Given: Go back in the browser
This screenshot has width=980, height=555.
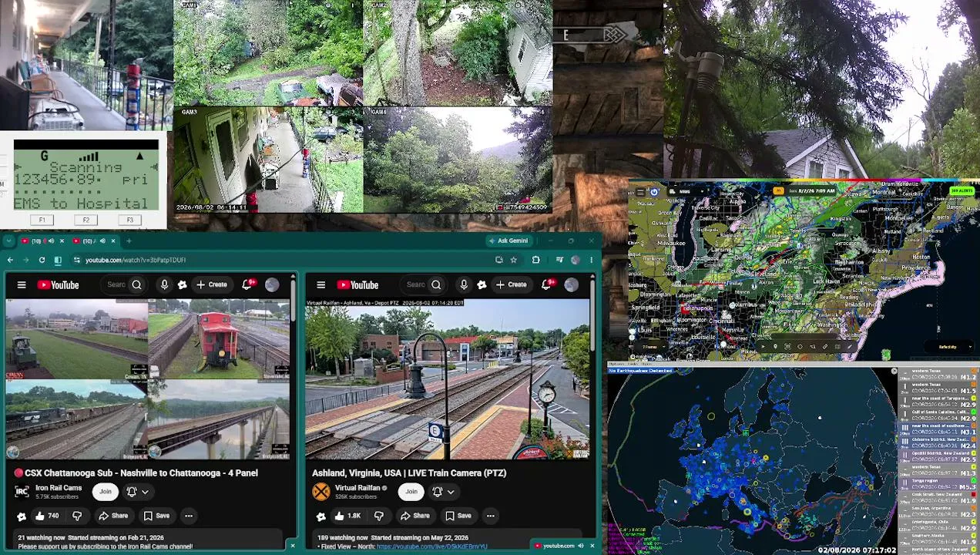Looking at the screenshot, I should pyautogui.click(x=10, y=260).
